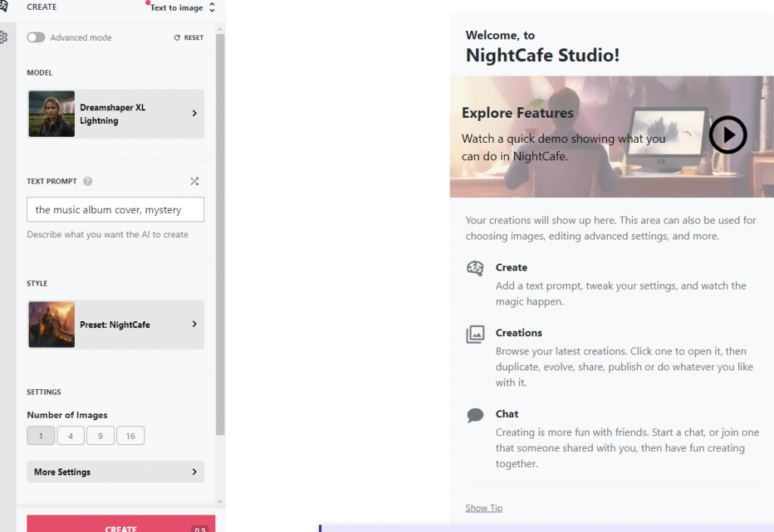Click the settings gear icon in sidebar
The height and width of the screenshot is (532, 774).
click(4, 37)
